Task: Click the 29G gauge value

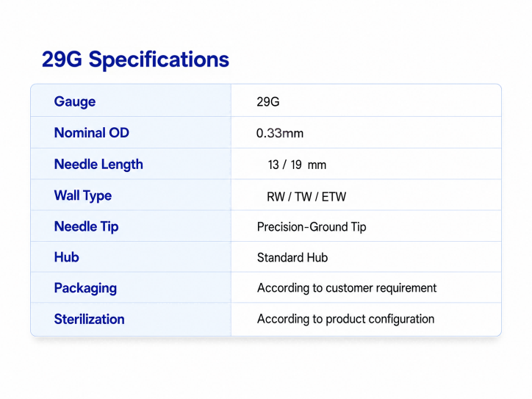Action: (268, 102)
